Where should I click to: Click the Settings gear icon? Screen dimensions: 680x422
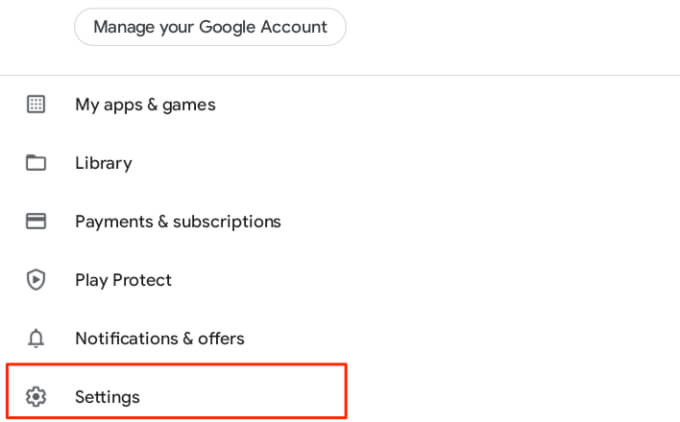[36, 397]
